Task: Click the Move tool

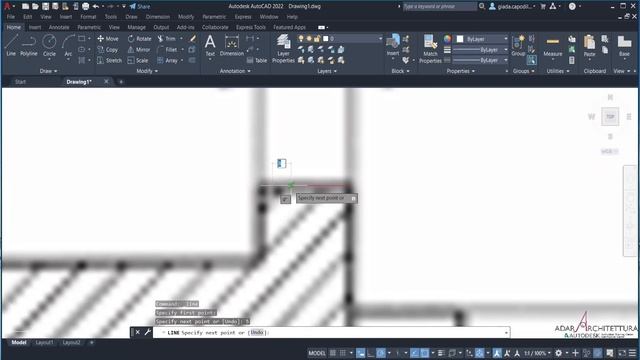Action: [108, 39]
